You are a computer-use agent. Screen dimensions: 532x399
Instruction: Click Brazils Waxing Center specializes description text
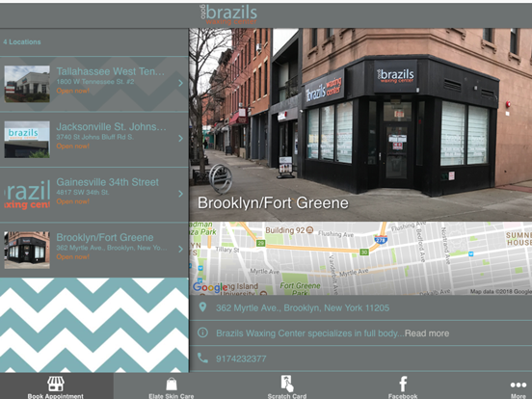[310, 333]
